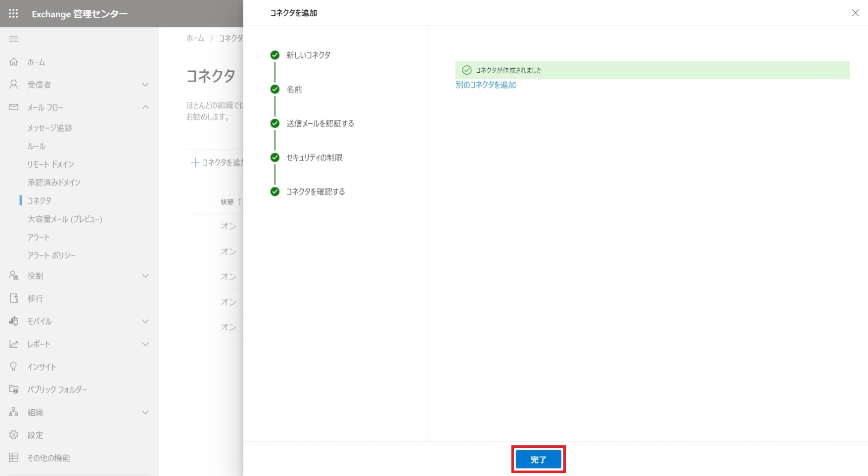The height and width of the screenshot is (476, 868).
Task: Open the app launcher waffle icon
Action: (13, 13)
